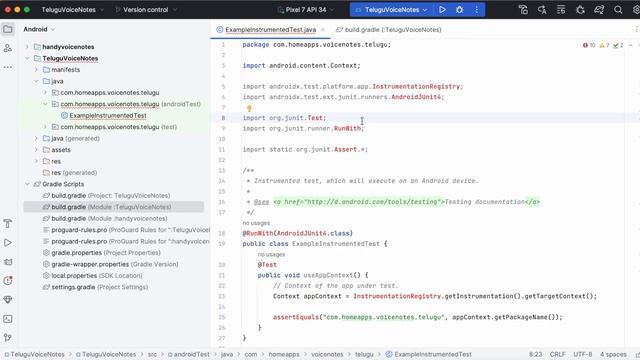Switch to ExampleInstrumentedTest.java tab
640x360 pixels.
click(270, 30)
